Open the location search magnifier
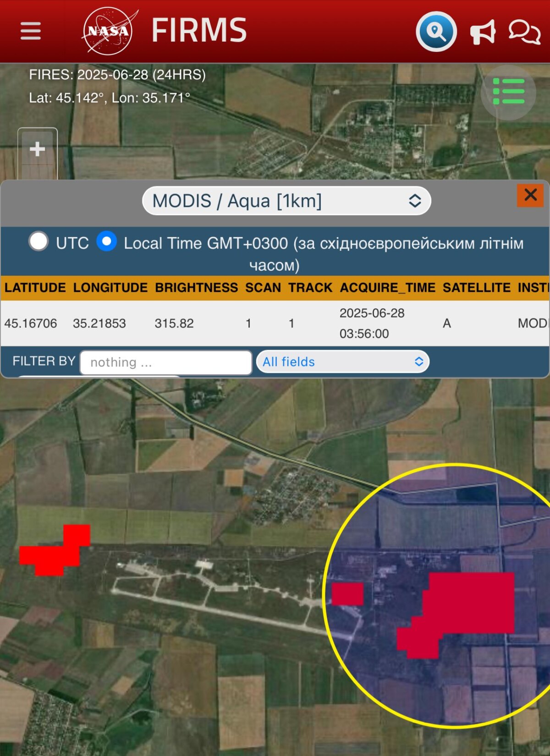Viewport: 550px width, 756px height. (x=436, y=31)
